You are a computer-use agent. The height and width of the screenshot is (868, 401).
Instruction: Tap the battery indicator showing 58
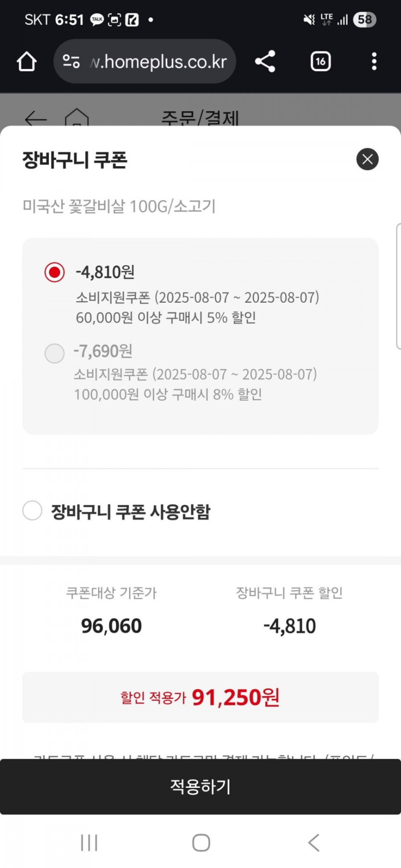(365, 20)
